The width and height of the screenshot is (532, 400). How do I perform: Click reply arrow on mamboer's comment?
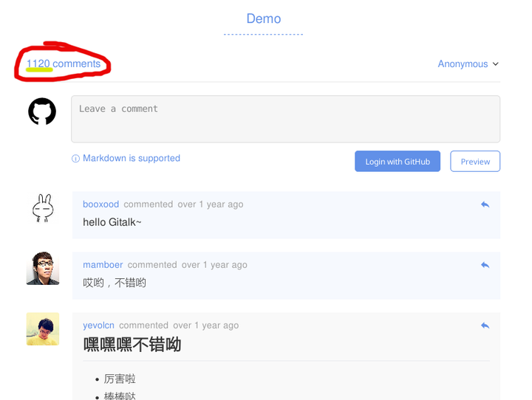(x=485, y=265)
